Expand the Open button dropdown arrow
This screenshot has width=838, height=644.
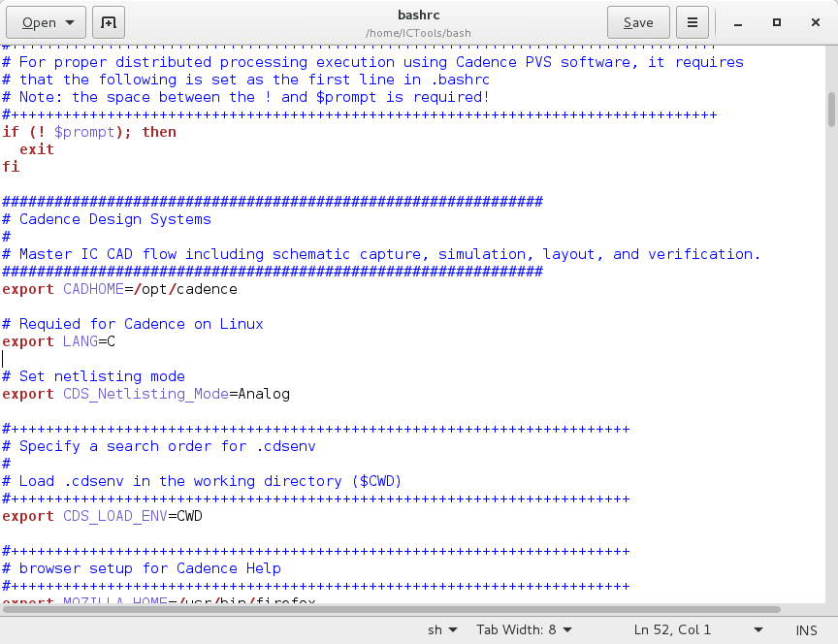click(70, 22)
